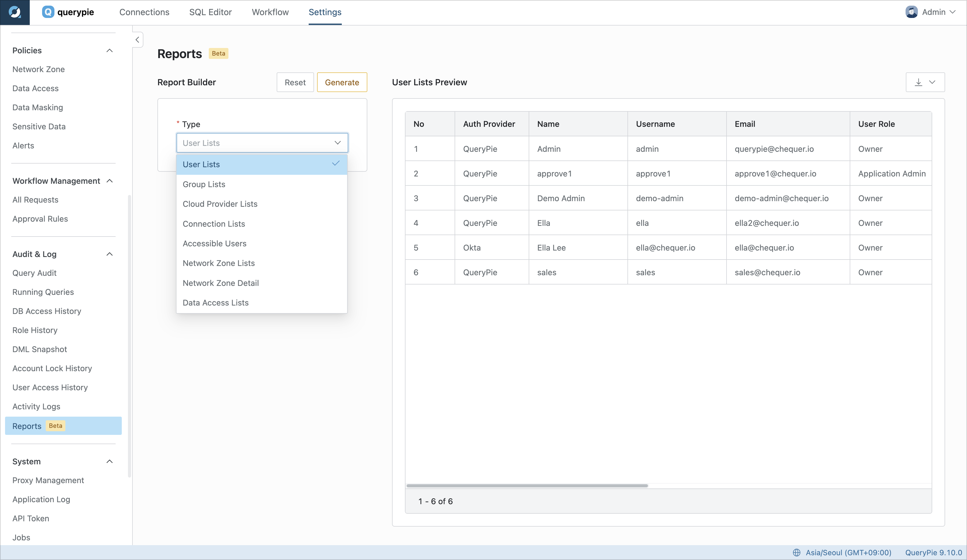Open the Connections tab
The width and height of the screenshot is (967, 560).
[144, 12]
